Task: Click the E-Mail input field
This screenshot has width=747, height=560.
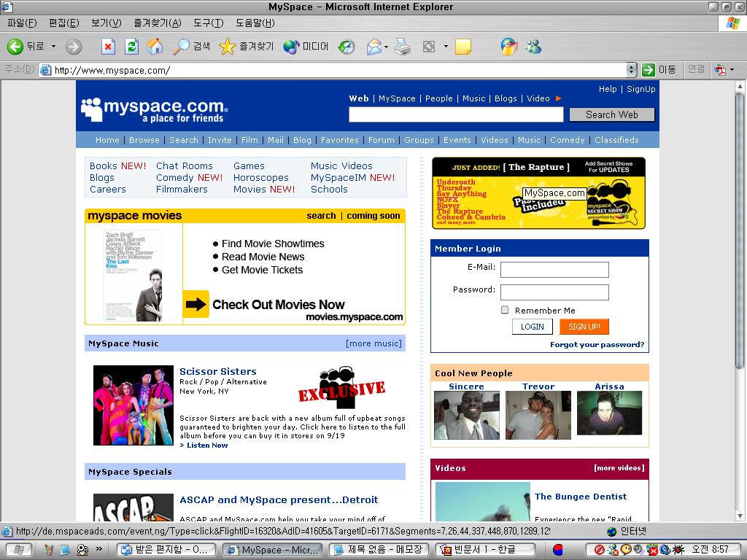Action: click(554, 270)
